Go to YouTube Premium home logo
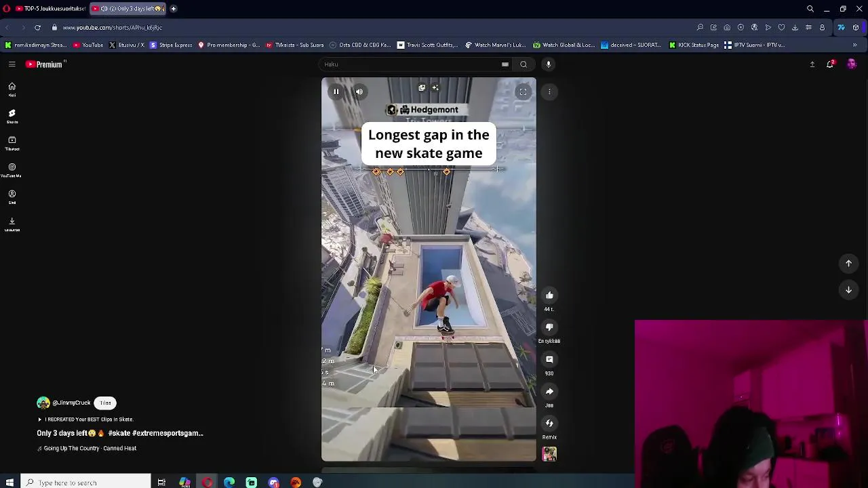Image resolution: width=868 pixels, height=488 pixels. pyautogui.click(x=45, y=64)
